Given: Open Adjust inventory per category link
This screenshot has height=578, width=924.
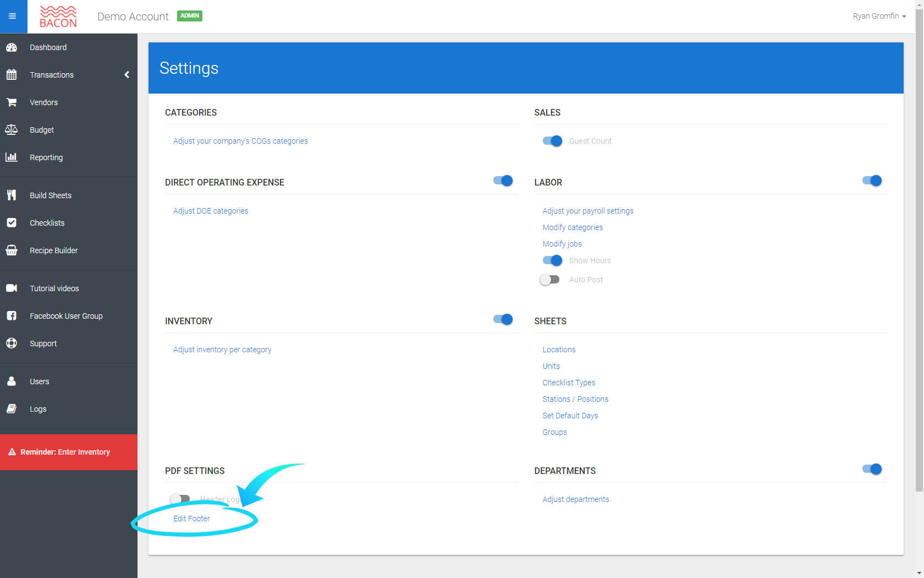Looking at the screenshot, I should tap(222, 350).
